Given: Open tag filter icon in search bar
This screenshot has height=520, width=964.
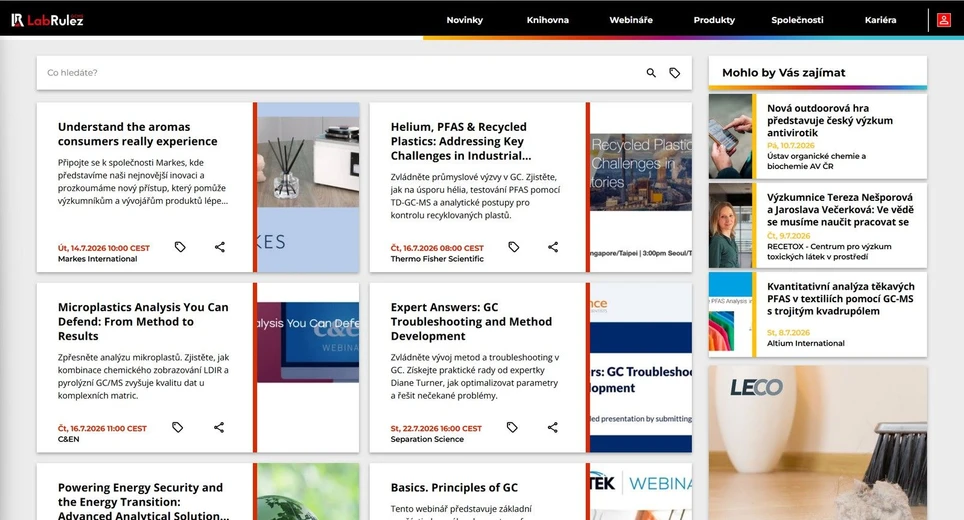Looking at the screenshot, I should (x=674, y=73).
